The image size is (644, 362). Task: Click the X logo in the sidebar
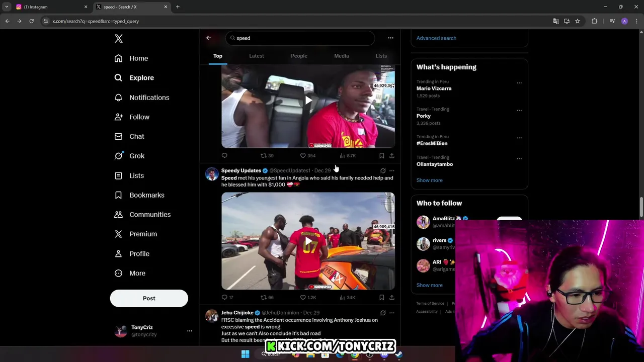119,39
